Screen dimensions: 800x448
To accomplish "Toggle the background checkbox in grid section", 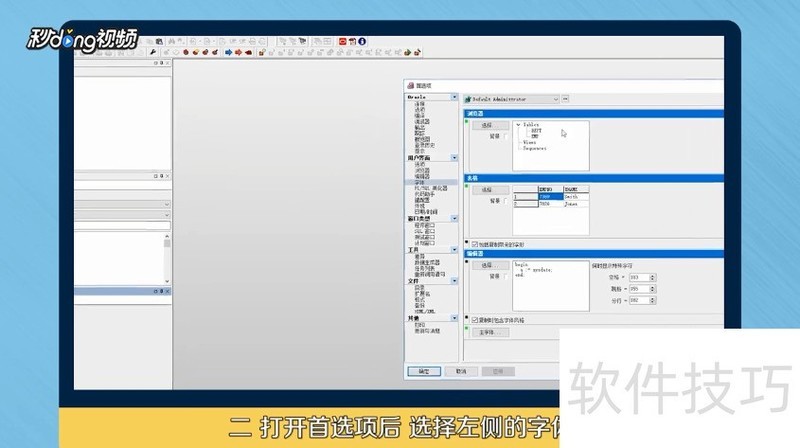I will [506, 201].
